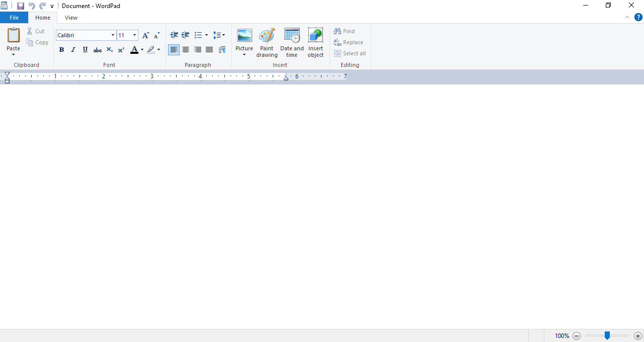Image resolution: width=644 pixels, height=342 pixels.
Task: Click the Insert object icon
Action: [x=315, y=42]
